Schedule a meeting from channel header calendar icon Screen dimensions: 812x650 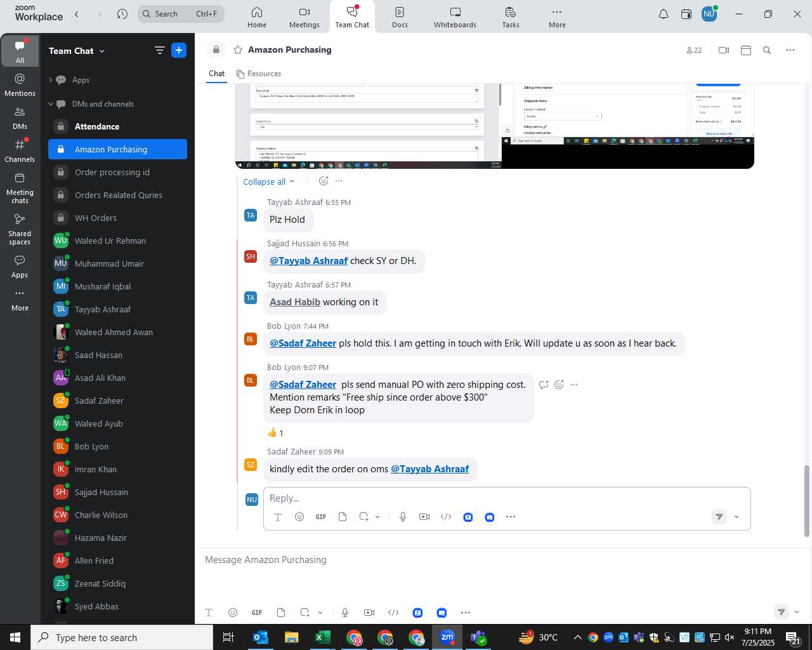[746, 50]
